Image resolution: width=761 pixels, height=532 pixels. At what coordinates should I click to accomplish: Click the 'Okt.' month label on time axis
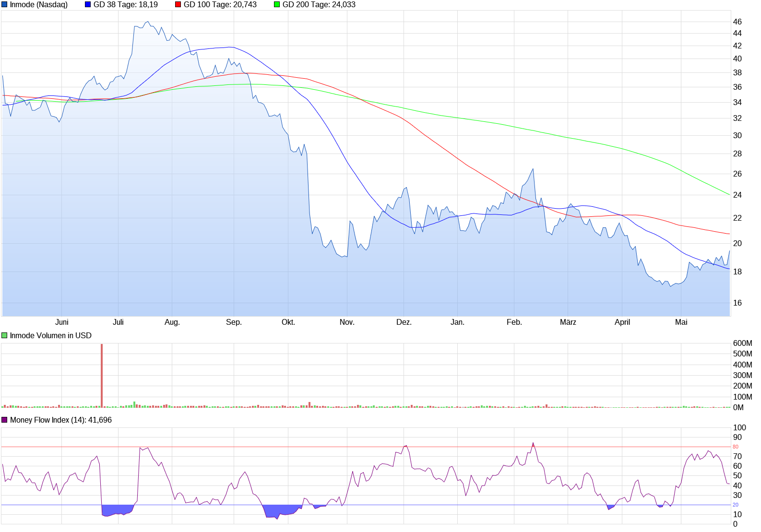click(288, 322)
